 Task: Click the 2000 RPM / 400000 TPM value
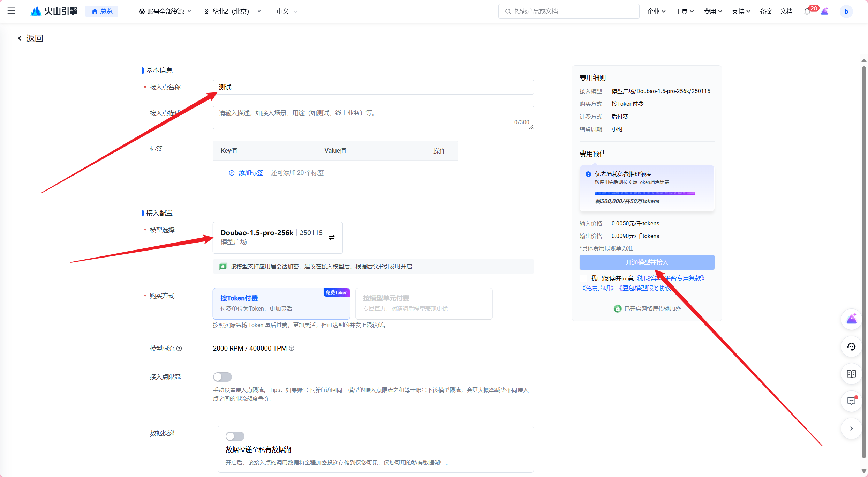pos(250,348)
